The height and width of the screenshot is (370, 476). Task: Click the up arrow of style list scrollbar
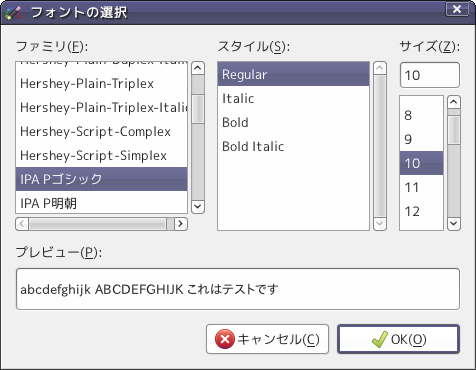pos(380,68)
